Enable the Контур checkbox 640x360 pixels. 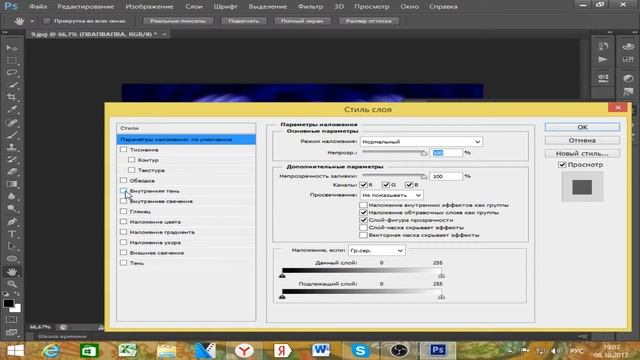click(x=131, y=160)
